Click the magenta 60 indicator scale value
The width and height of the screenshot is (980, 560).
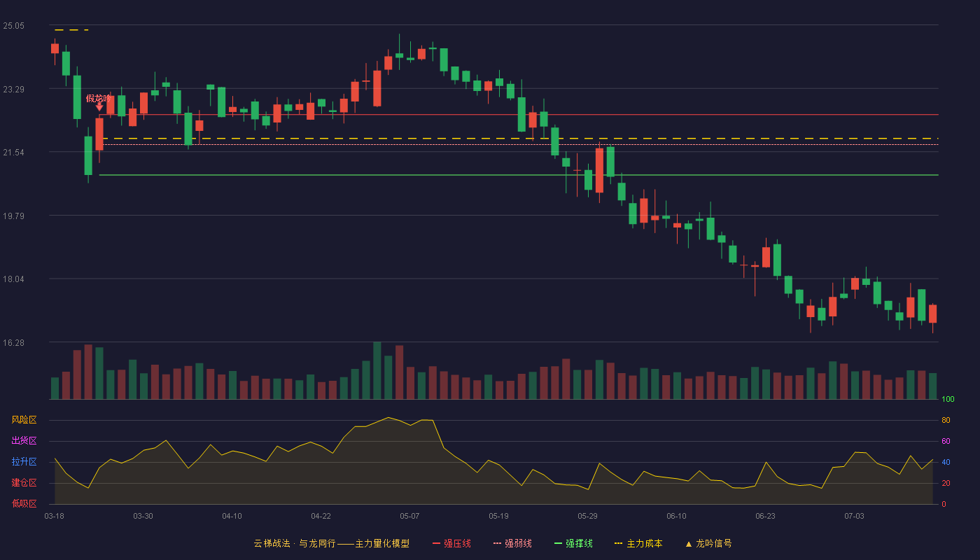[x=946, y=442]
